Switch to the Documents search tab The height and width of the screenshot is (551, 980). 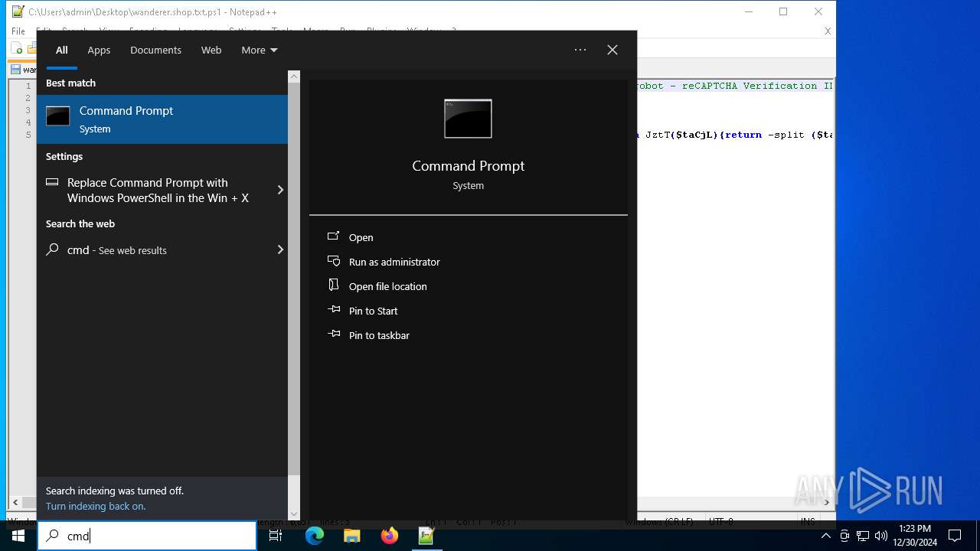pos(155,50)
